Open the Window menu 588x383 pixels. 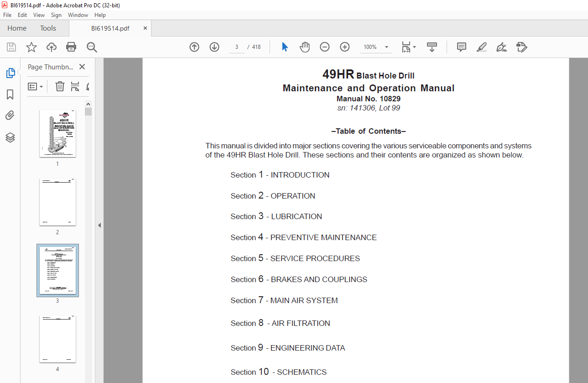click(78, 15)
